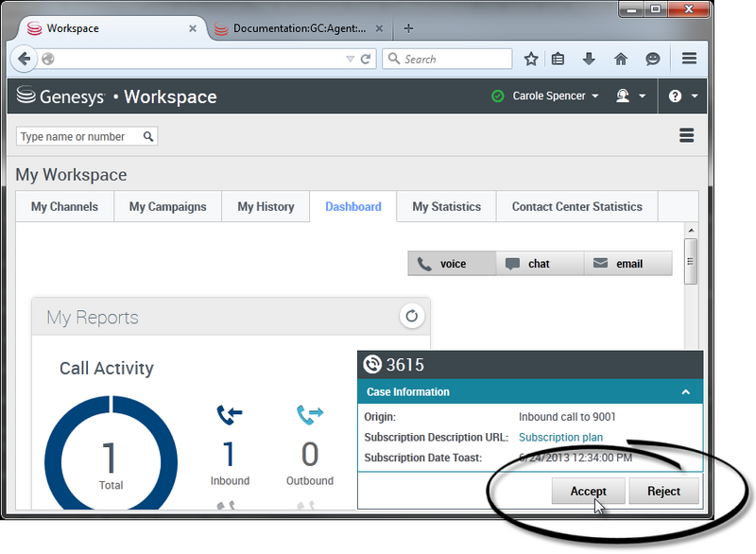Open the Firefox hamburger menu
Viewport: 756px width, 554px height.
(x=689, y=59)
